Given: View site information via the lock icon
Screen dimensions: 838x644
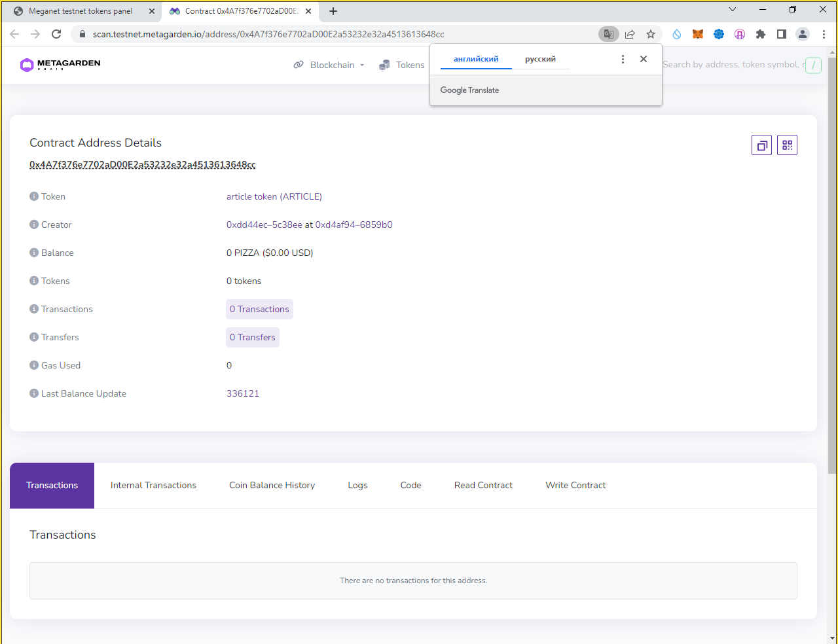Looking at the screenshot, I should point(82,34).
